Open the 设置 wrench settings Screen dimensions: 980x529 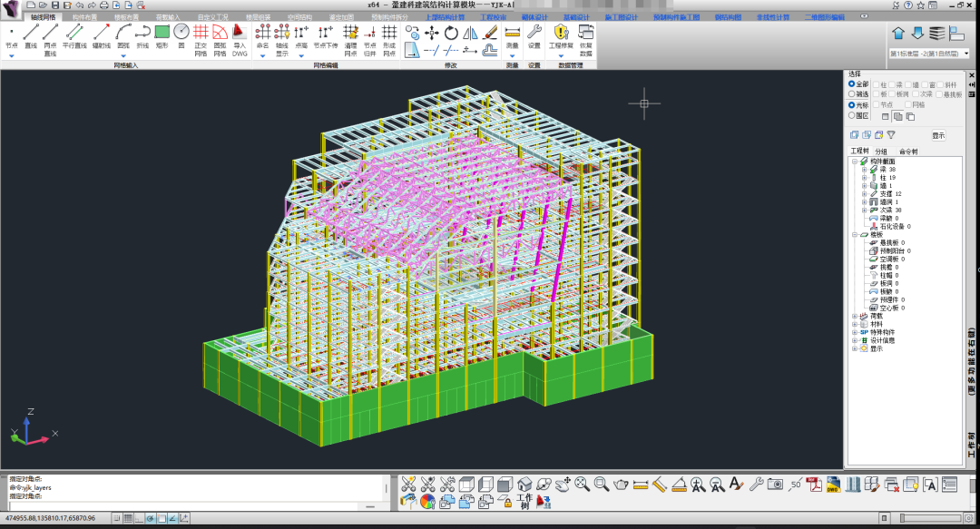click(534, 37)
